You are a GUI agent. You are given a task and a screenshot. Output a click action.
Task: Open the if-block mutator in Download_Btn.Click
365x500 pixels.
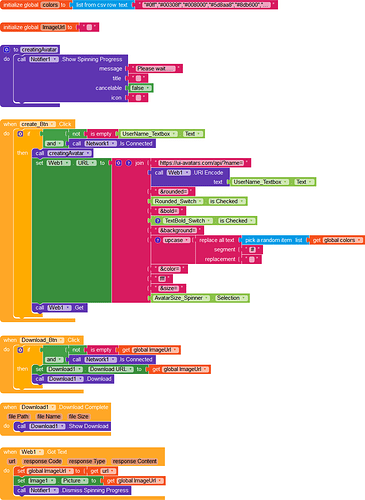pos(20,350)
